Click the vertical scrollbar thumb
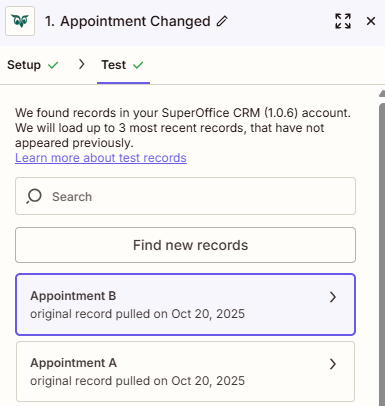385x406 pixels. [x=382, y=253]
